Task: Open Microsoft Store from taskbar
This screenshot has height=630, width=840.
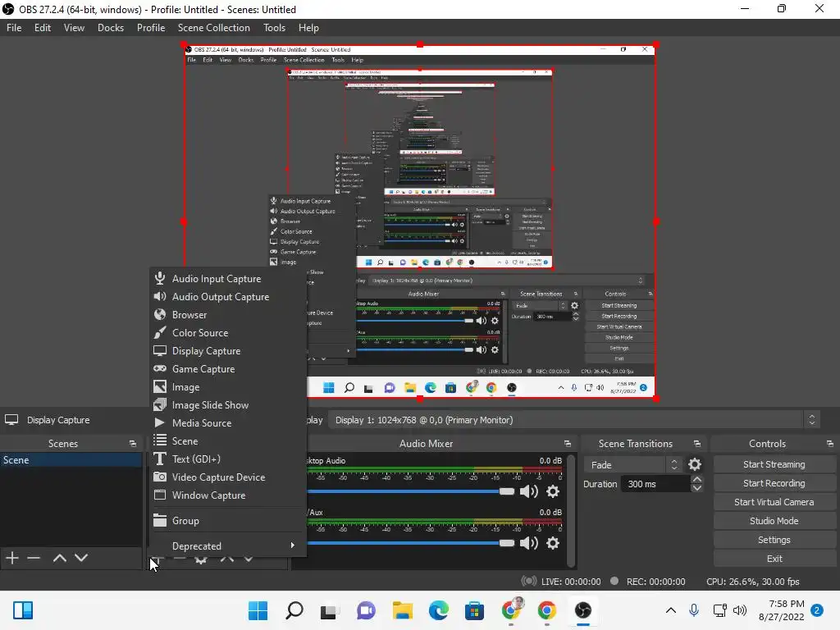Action: coord(474,610)
